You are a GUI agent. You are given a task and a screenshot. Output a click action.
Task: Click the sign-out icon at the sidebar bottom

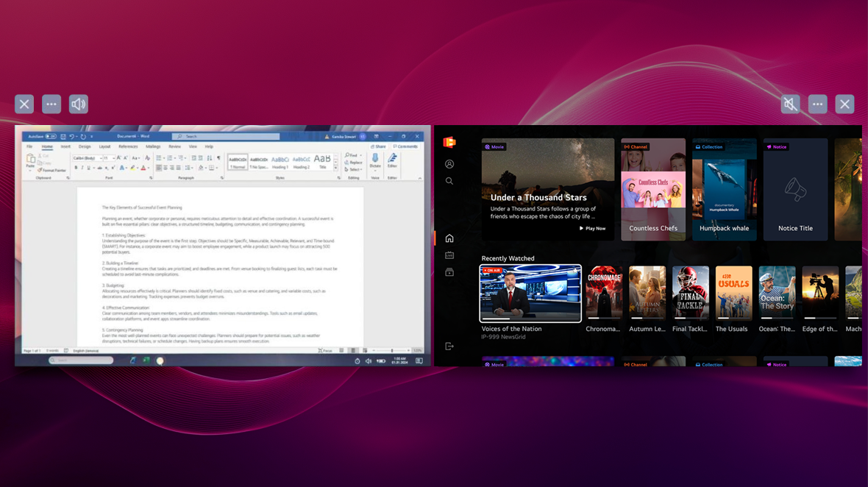pyautogui.click(x=449, y=346)
